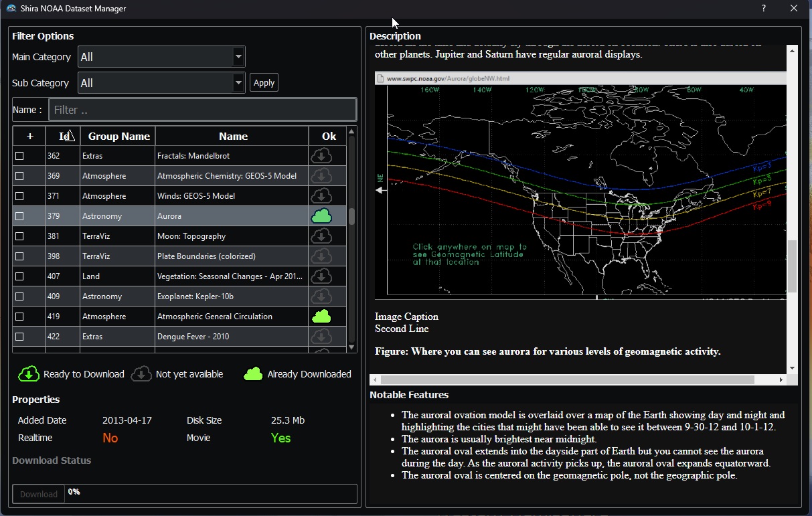Viewport: 812px width, 516px height.
Task: Click the description horizontal scroll right arrow
Action: tap(781, 379)
